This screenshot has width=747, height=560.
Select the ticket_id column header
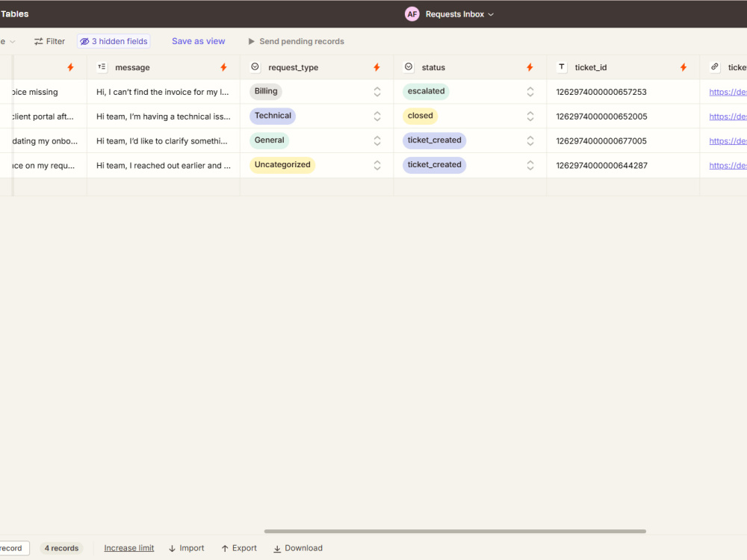coord(623,68)
